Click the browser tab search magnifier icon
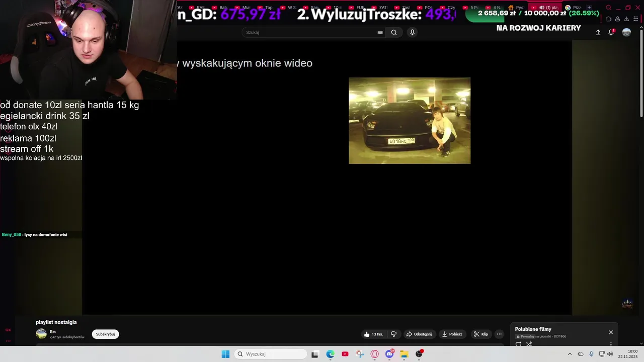Viewport: 644px width, 362px height. pyautogui.click(x=608, y=8)
